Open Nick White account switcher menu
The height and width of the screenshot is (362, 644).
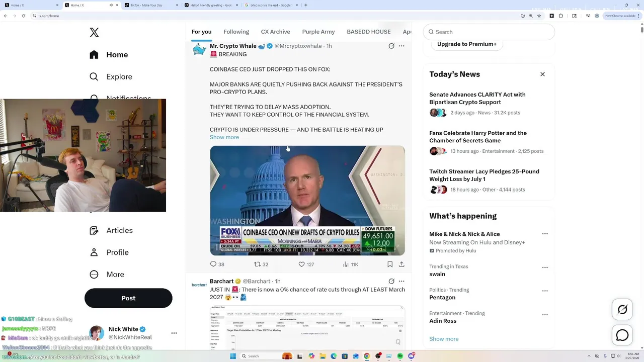[x=174, y=333]
